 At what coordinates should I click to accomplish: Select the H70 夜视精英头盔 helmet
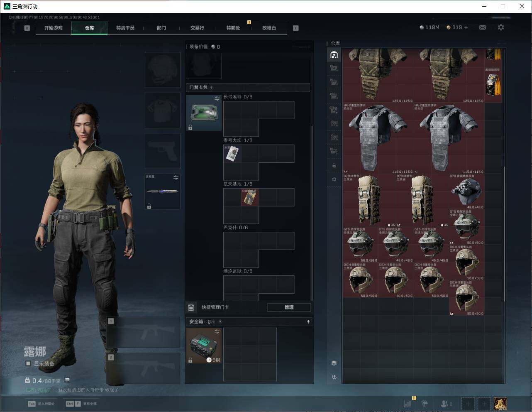pos(467,191)
